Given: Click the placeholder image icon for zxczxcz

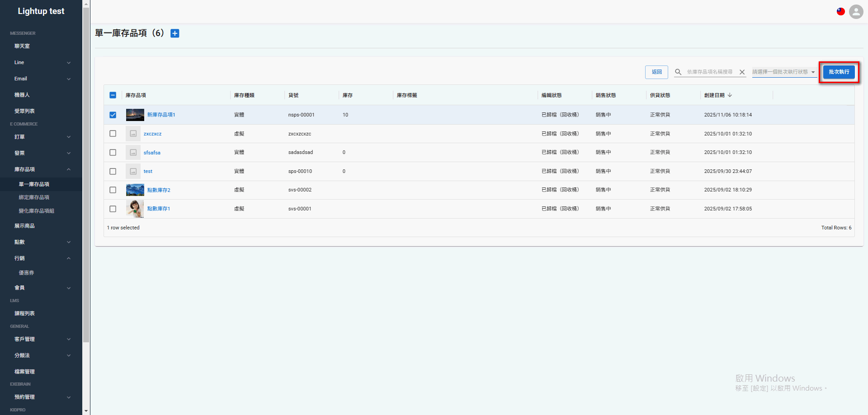Looking at the screenshot, I should click(133, 133).
